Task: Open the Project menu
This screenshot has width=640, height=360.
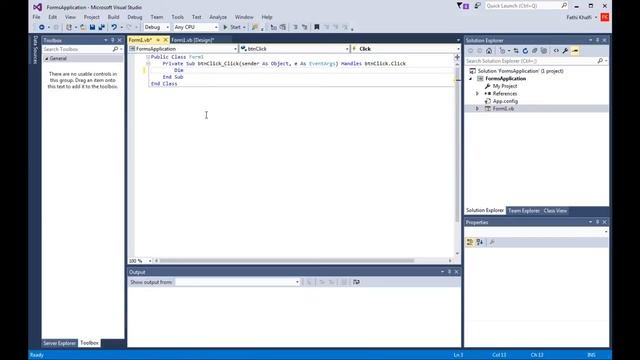Action: [x=91, y=17]
